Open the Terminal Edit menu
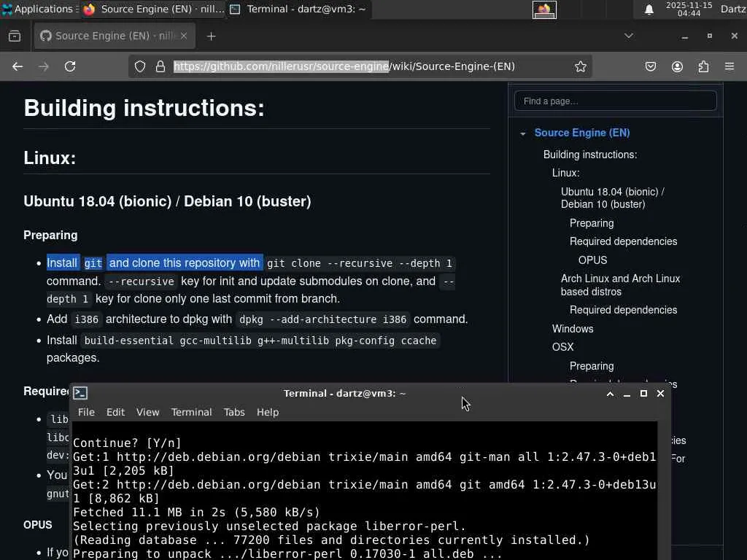 click(x=115, y=413)
